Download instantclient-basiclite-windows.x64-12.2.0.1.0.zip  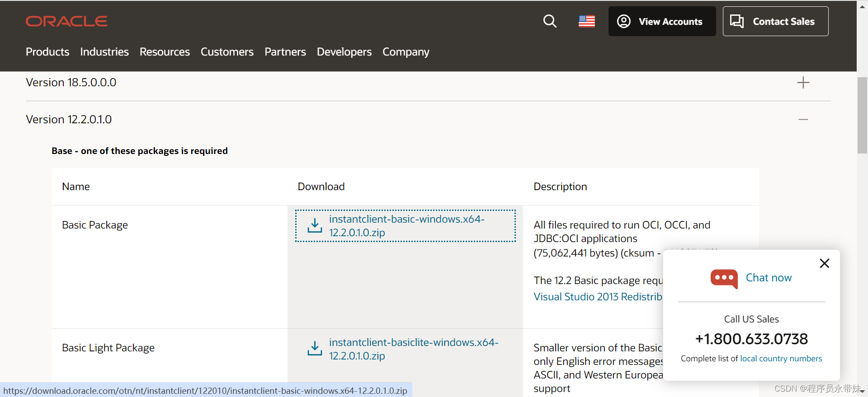414,349
